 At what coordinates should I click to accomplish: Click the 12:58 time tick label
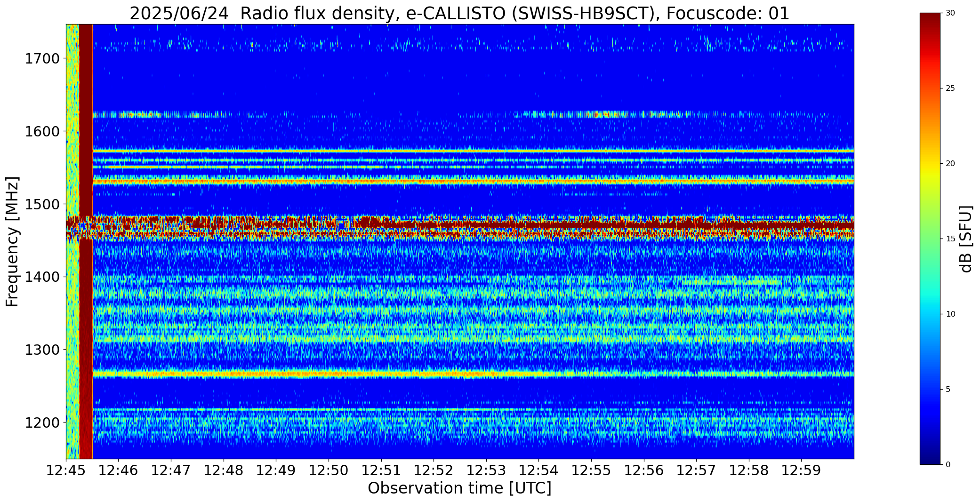tap(749, 470)
